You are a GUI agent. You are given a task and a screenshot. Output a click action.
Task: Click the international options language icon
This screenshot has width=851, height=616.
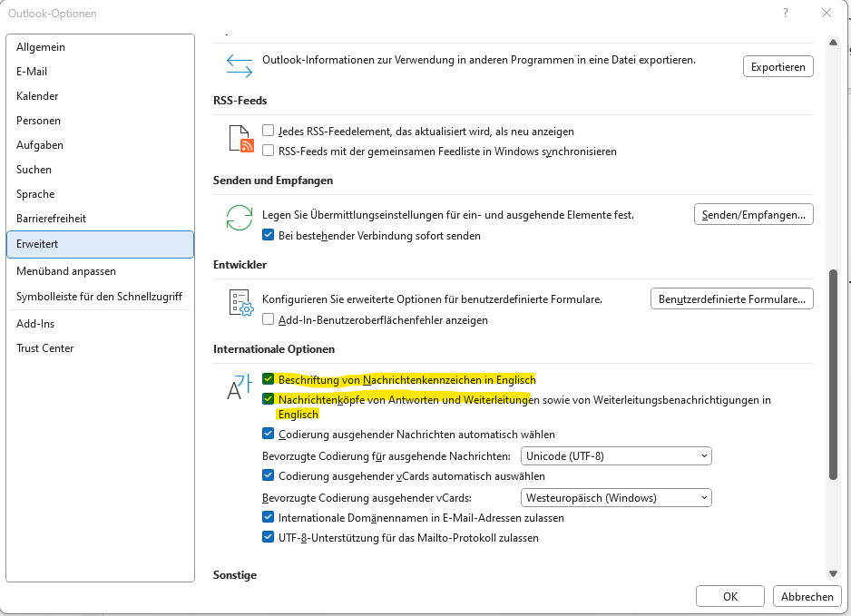[x=240, y=386]
